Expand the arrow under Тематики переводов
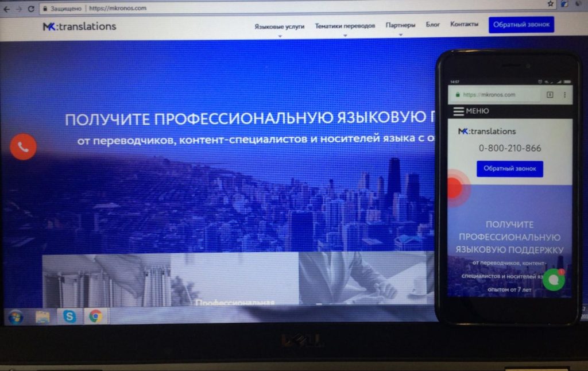The height and width of the screenshot is (371, 588). (345, 36)
